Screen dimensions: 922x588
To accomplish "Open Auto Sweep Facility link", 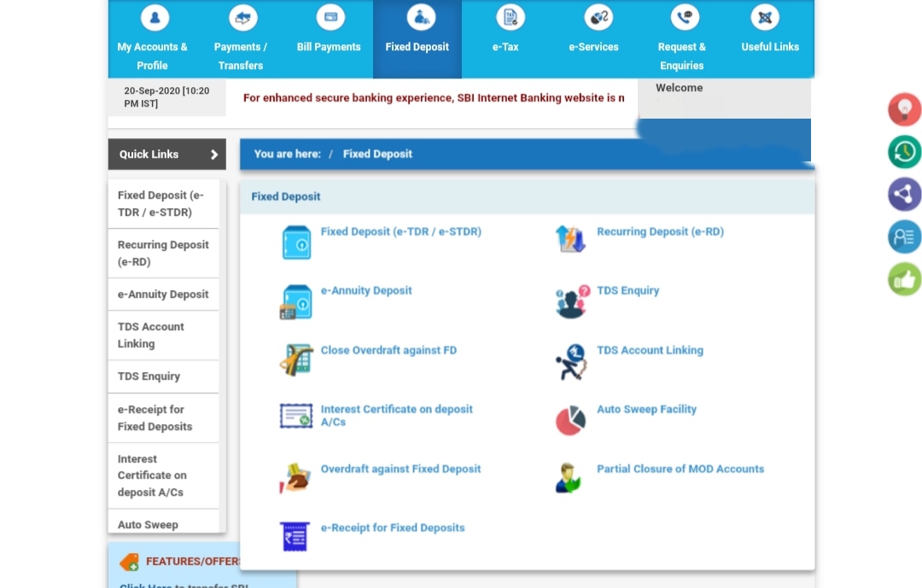I will [647, 410].
